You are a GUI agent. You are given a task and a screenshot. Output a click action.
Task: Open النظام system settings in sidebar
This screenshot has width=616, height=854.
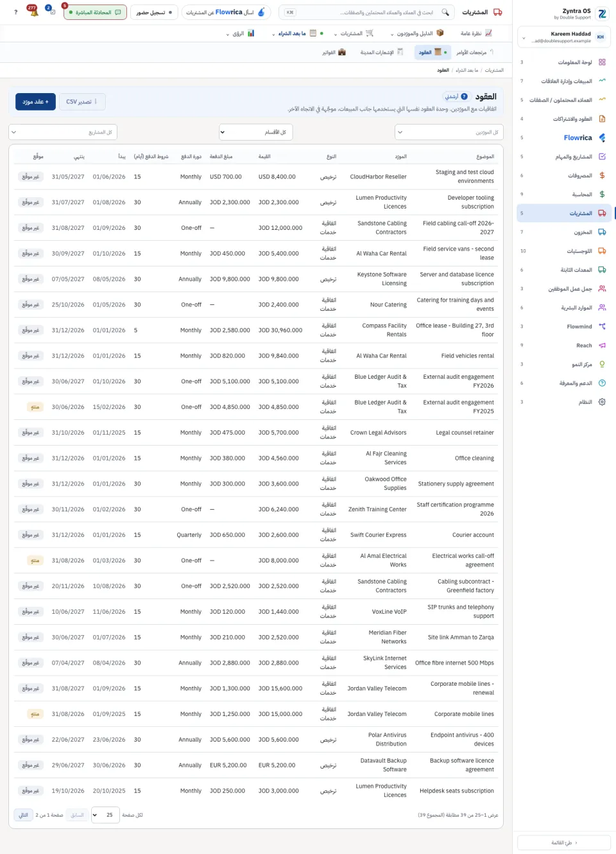[x=564, y=402]
